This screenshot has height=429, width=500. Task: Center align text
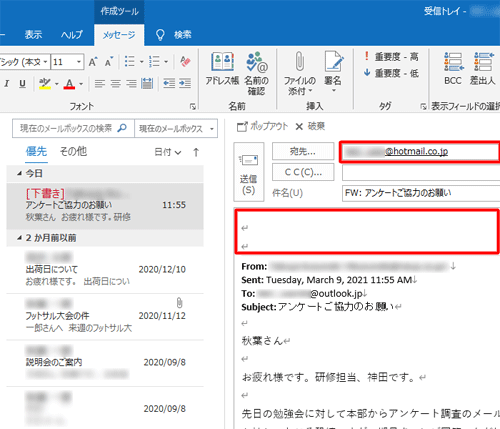115,83
